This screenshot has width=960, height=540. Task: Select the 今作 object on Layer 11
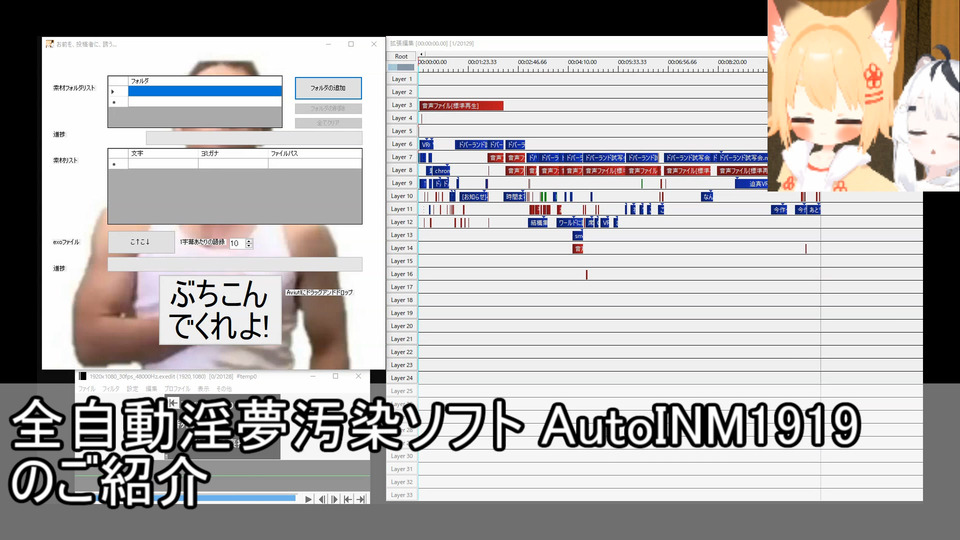pos(779,209)
